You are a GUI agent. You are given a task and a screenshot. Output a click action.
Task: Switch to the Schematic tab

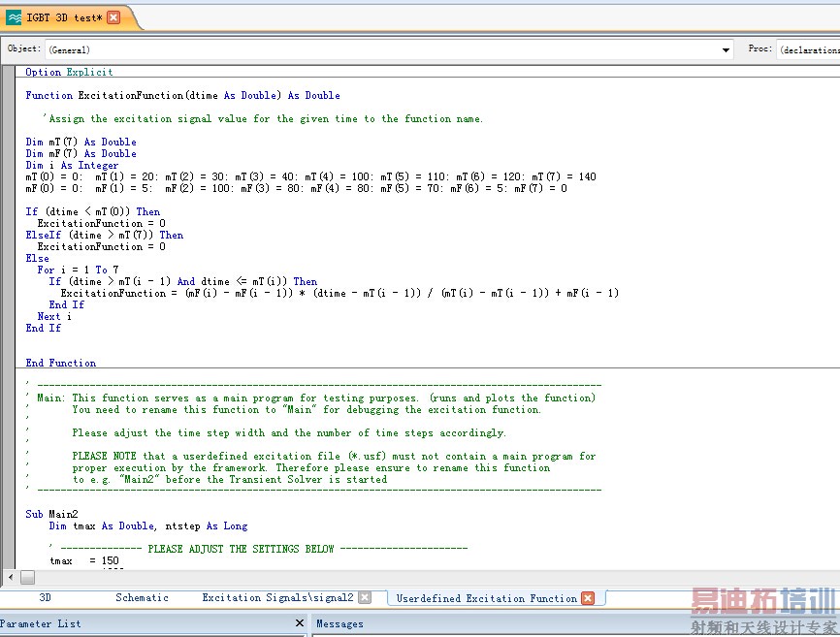click(142, 597)
